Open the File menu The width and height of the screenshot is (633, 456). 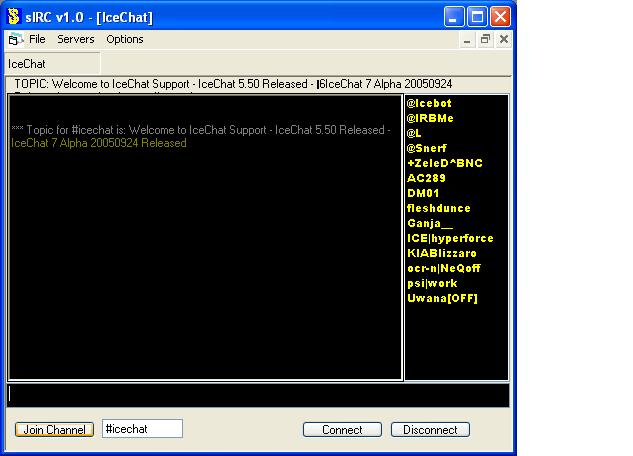click(x=37, y=39)
